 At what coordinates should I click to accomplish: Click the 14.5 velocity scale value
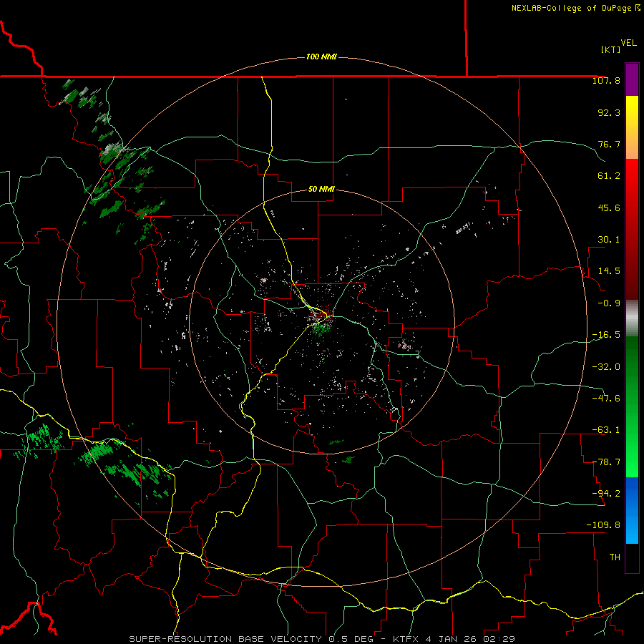click(x=609, y=271)
